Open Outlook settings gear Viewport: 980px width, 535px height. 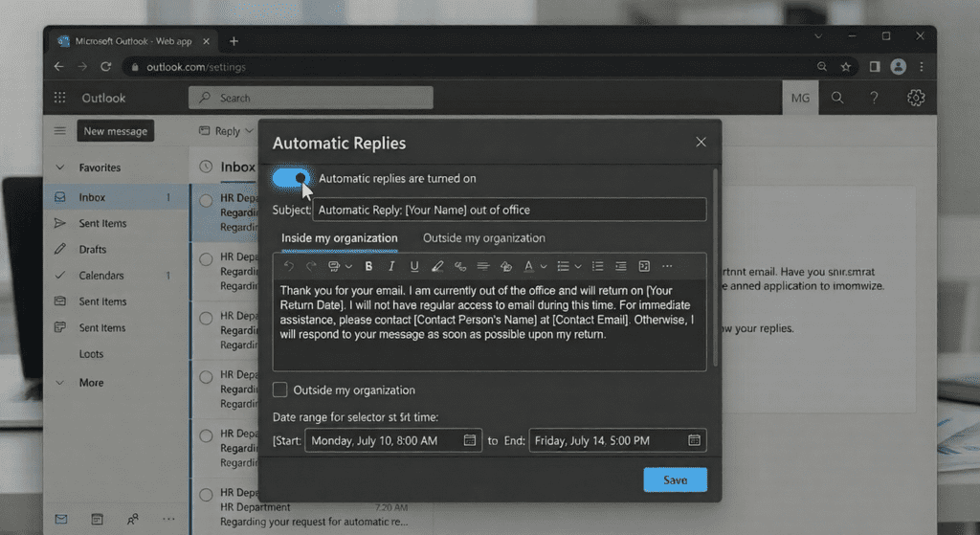(x=916, y=98)
